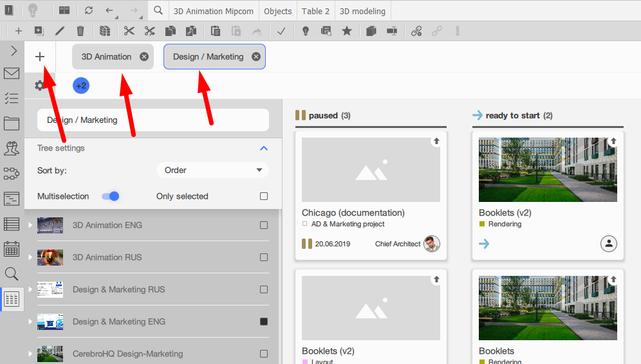Image resolution: width=641 pixels, height=364 pixels.
Task: Click the lightbulb hints icon
Action: point(33,11)
